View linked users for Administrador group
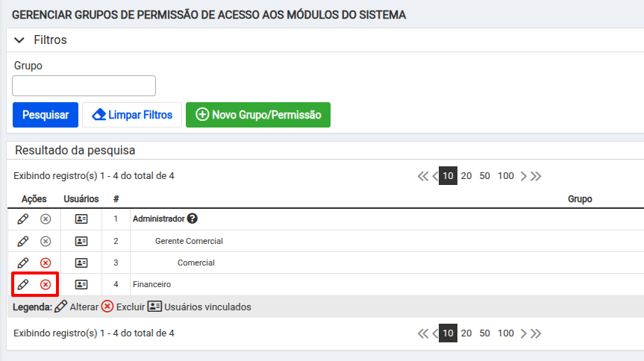Screen dimensions: 644x361 [81, 219]
